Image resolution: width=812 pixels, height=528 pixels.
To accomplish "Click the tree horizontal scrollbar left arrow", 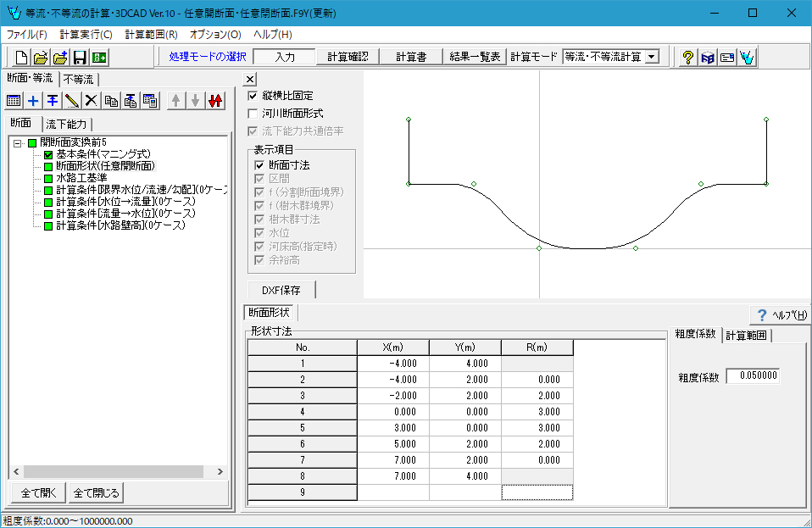I will (x=17, y=471).
